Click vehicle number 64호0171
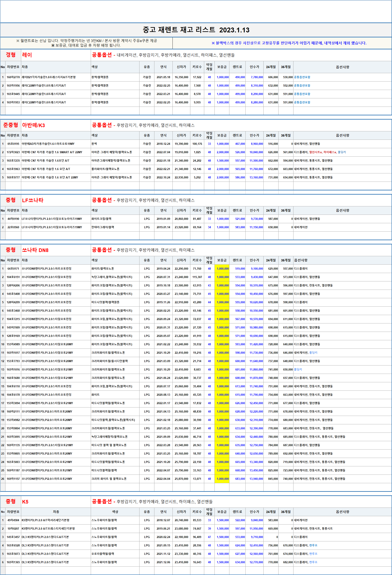The image size is (392, 575). click(x=13, y=269)
